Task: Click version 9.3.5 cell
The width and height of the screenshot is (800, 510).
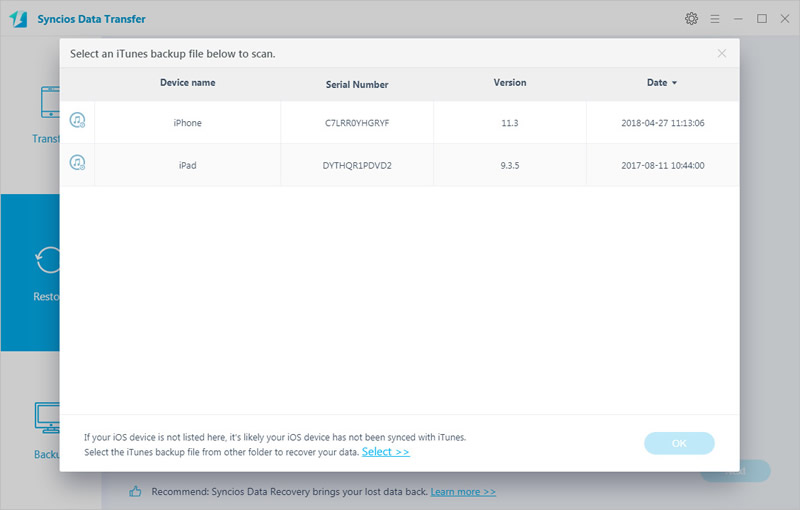Action: (x=510, y=165)
